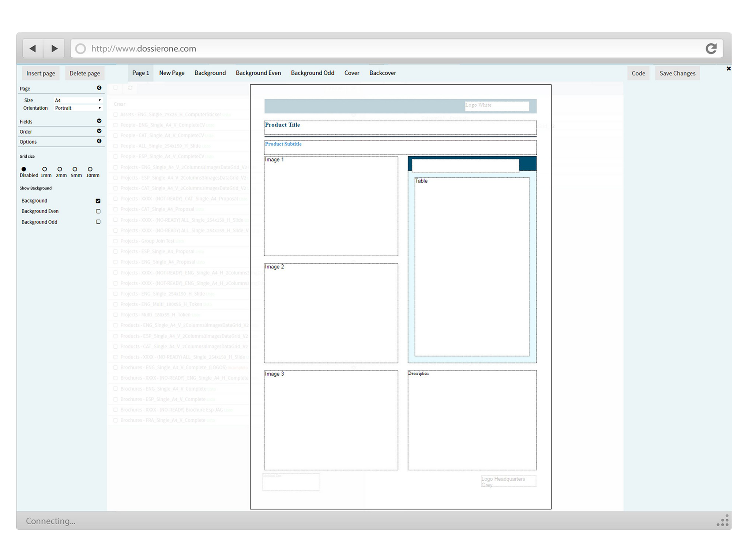The width and height of the screenshot is (749, 560).
Task: Open the Size A4 dropdown
Action: 78,100
